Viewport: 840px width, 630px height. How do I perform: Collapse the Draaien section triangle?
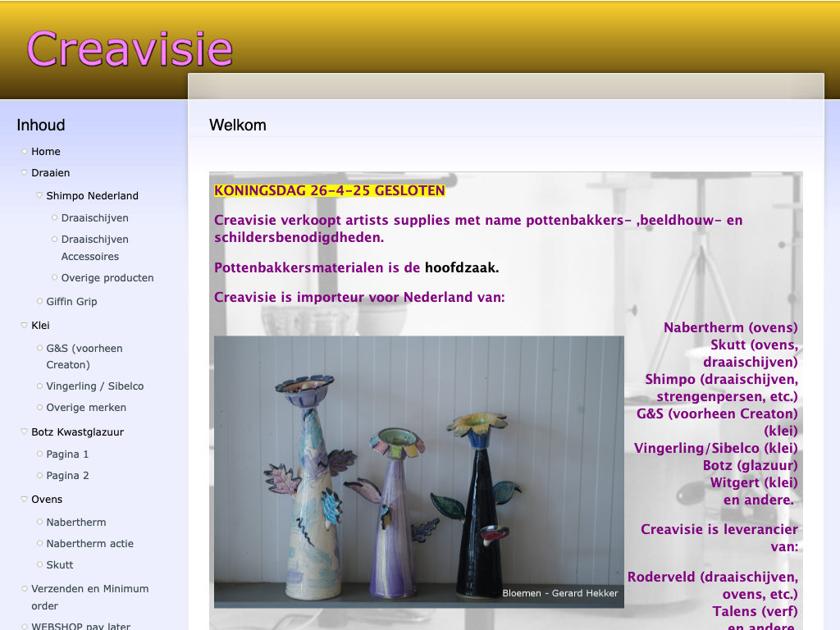[x=25, y=173]
